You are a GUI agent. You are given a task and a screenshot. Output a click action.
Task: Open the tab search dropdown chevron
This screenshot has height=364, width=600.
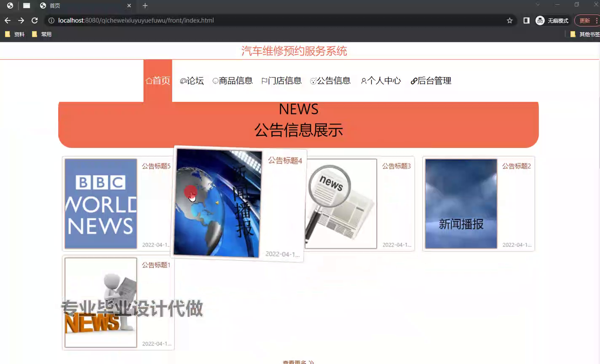[538, 5]
